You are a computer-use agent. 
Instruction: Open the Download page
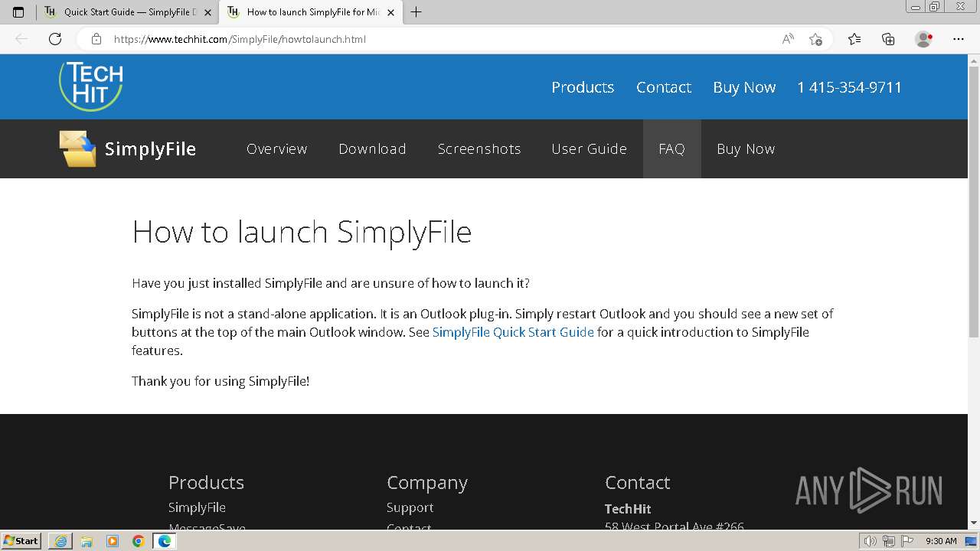click(372, 149)
